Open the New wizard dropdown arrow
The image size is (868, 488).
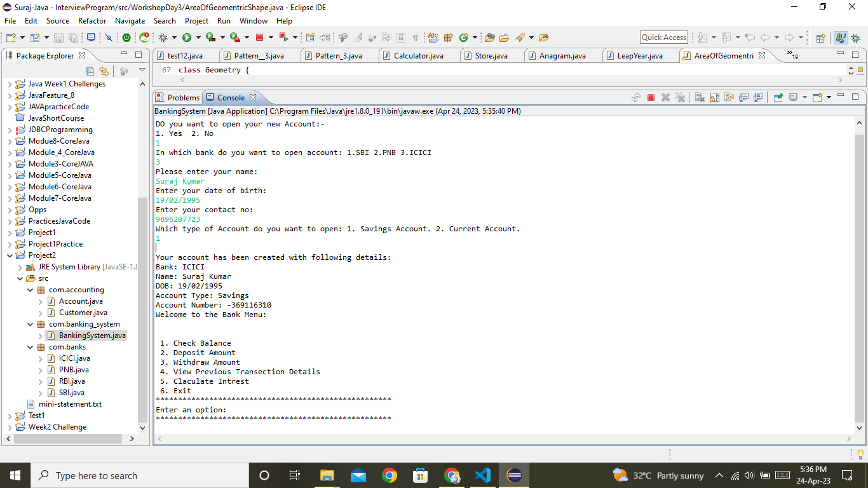(22, 37)
